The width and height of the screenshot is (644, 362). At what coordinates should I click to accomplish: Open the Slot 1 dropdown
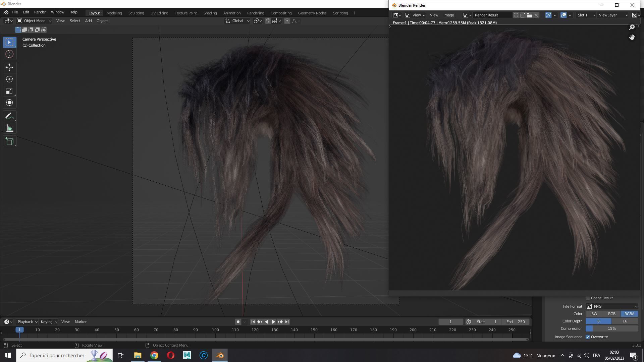pyautogui.click(x=586, y=15)
